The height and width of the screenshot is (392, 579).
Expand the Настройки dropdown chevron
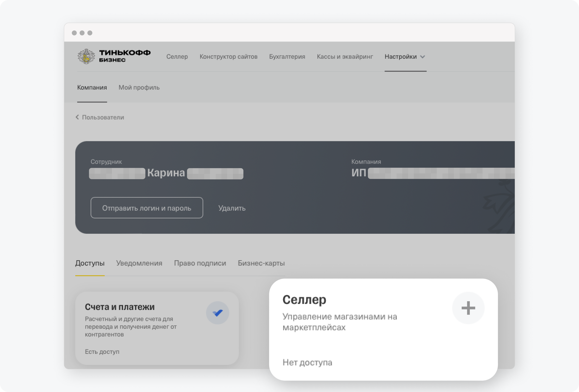pyautogui.click(x=423, y=57)
